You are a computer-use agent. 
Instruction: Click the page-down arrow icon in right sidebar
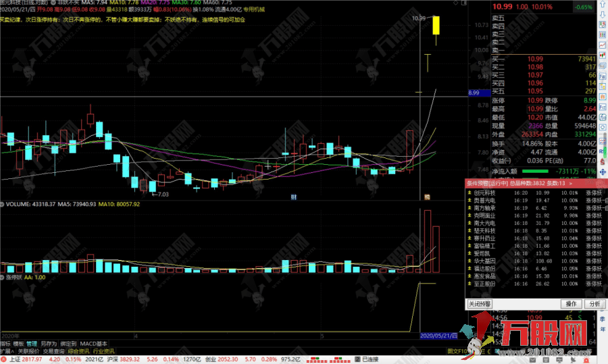[603, 15]
